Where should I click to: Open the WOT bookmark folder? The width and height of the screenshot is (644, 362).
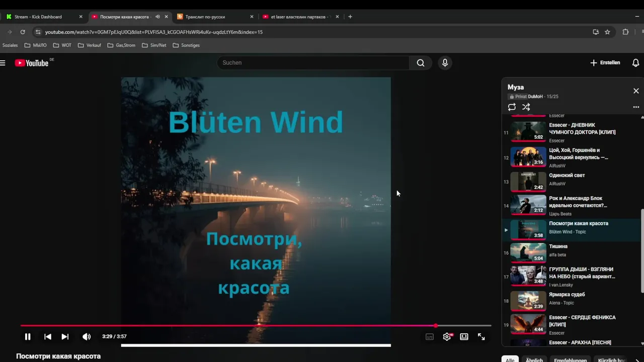coord(62,45)
